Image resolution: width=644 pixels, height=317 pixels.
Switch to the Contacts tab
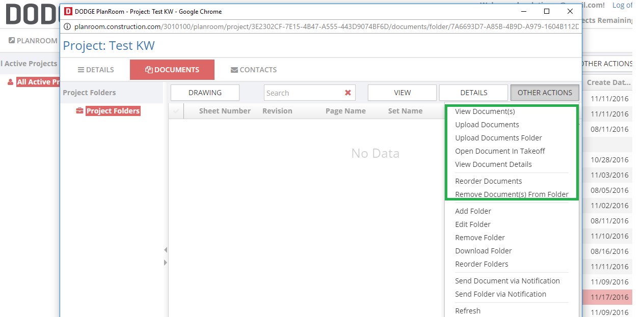pos(253,70)
